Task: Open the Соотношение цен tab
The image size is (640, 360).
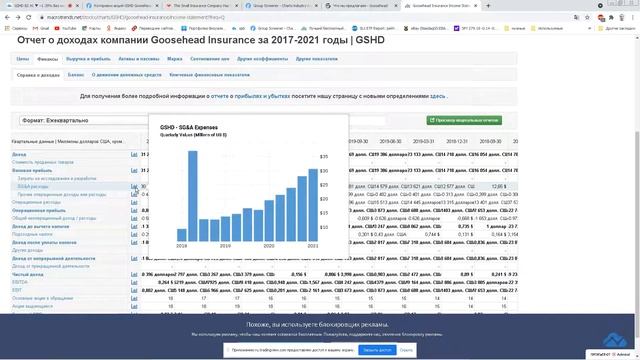Action: 210,59
